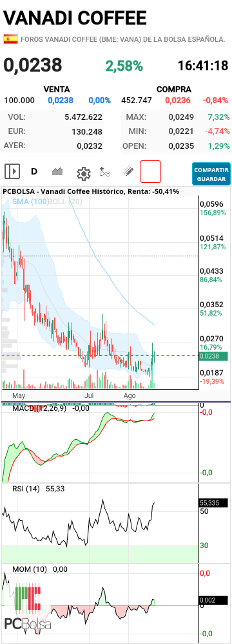This screenshot has height=644, width=232.
Task: Click the May label on the time axis
Action: (x=19, y=396)
